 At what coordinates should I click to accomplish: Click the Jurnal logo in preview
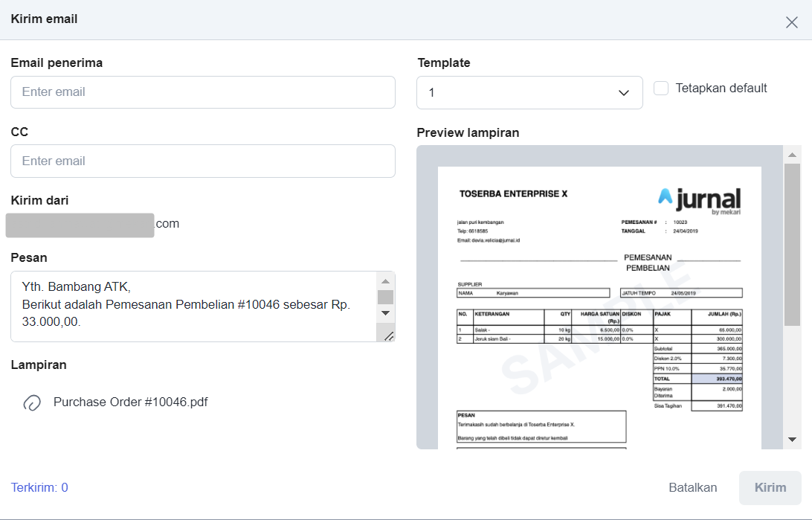click(x=700, y=199)
